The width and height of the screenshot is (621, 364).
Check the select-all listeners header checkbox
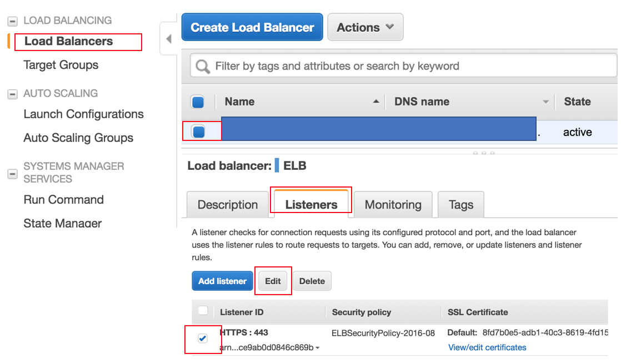(203, 311)
